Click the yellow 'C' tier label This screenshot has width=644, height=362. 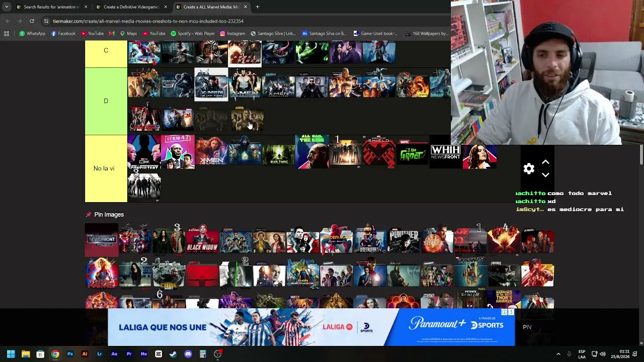(x=106, y=54)
